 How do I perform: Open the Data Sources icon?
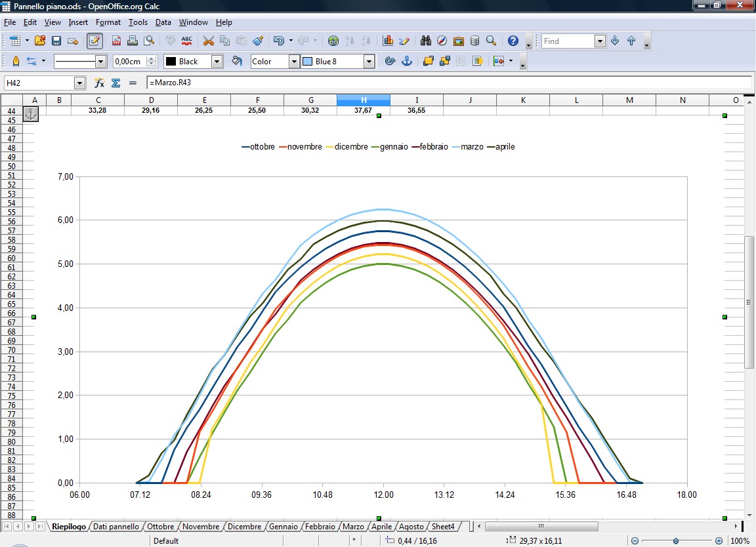pyautogui.click(x=474, y=41)
